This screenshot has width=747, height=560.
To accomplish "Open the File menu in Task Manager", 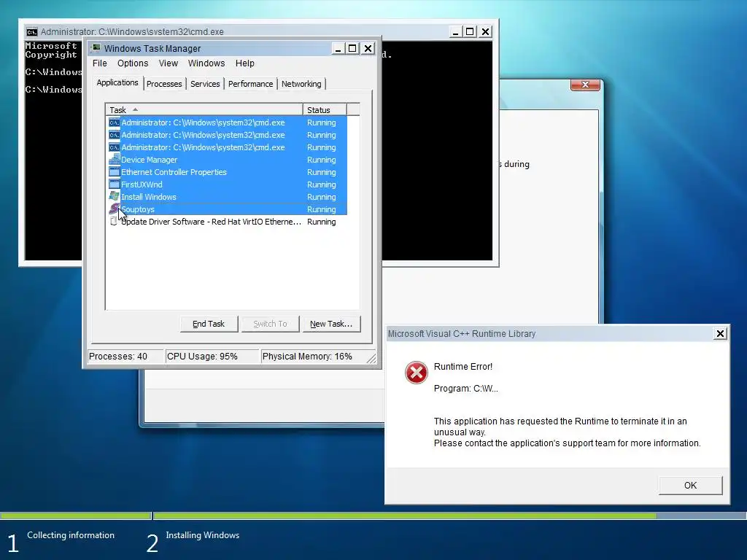I will pyautogui.click(x=99, y=63).
